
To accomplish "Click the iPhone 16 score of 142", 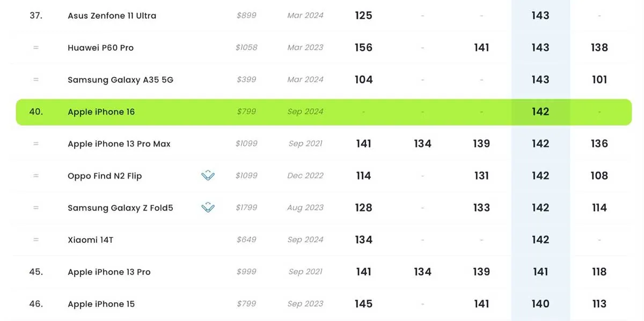I will [x=540, y=112].
